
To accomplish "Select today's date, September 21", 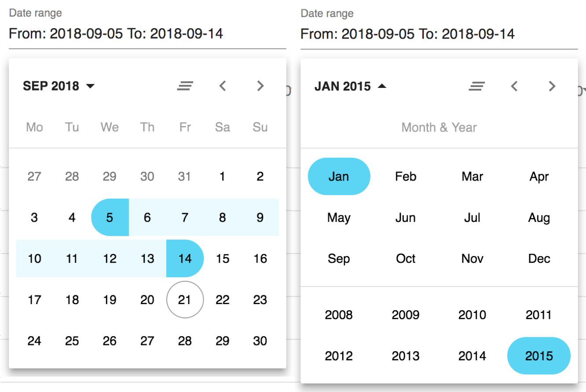I will click(185, 300).
